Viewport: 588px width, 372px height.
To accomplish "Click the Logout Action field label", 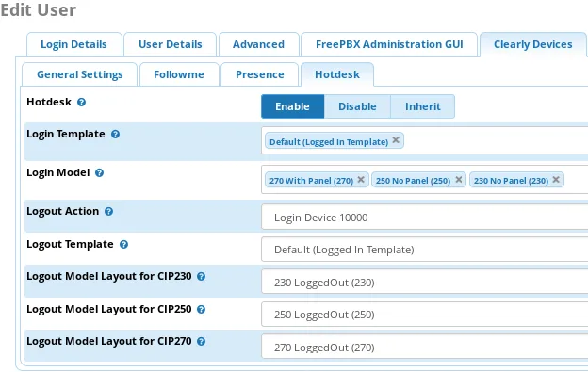I will [62, 211].
